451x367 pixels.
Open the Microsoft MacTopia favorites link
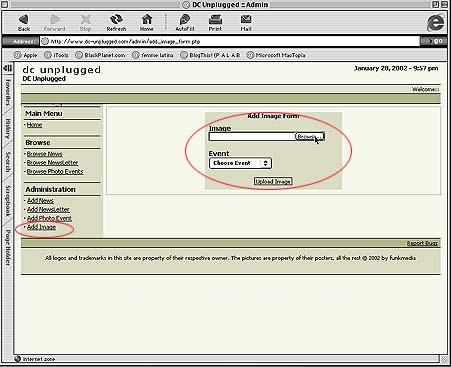pyautogui.click(x=276, y=55)
